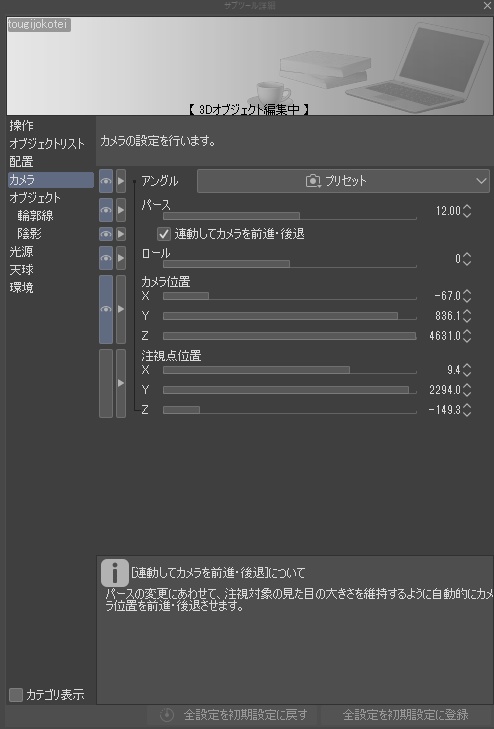Click the ロール stepper arrows at 0
This screenshot has width=494, height=729.
tap(467, 259)
